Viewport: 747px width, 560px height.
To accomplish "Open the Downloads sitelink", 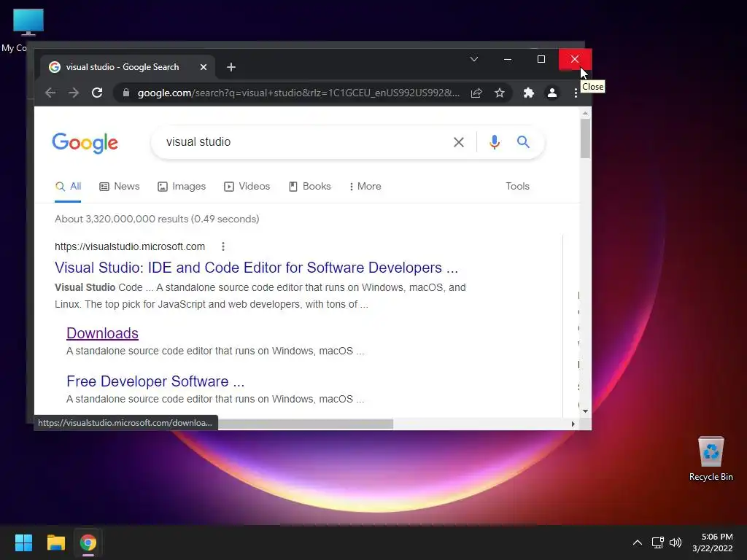I will click(x=102, y=333).
